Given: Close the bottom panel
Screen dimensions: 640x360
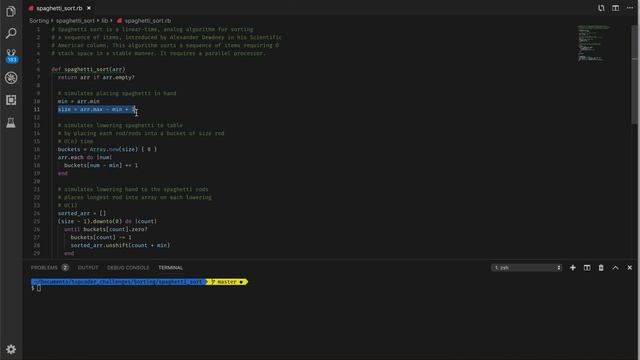Looking at the screenshot, I should 629,268.
